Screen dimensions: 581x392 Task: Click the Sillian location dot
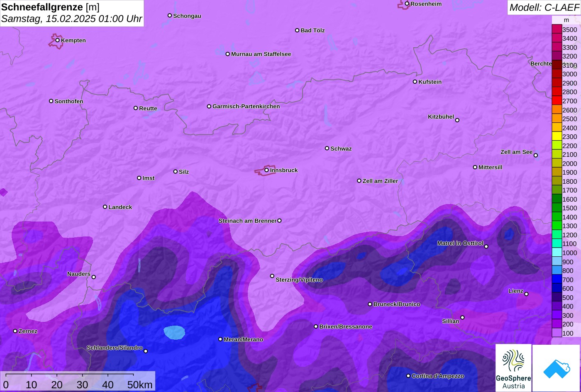[462, 318]
